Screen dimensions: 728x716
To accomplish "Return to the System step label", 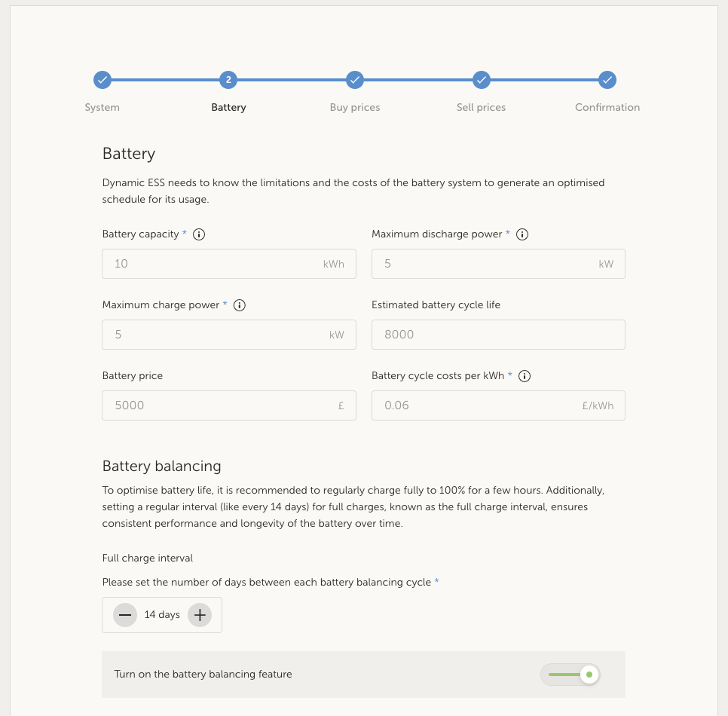I will pyautogui.click(x=102, y=108).
